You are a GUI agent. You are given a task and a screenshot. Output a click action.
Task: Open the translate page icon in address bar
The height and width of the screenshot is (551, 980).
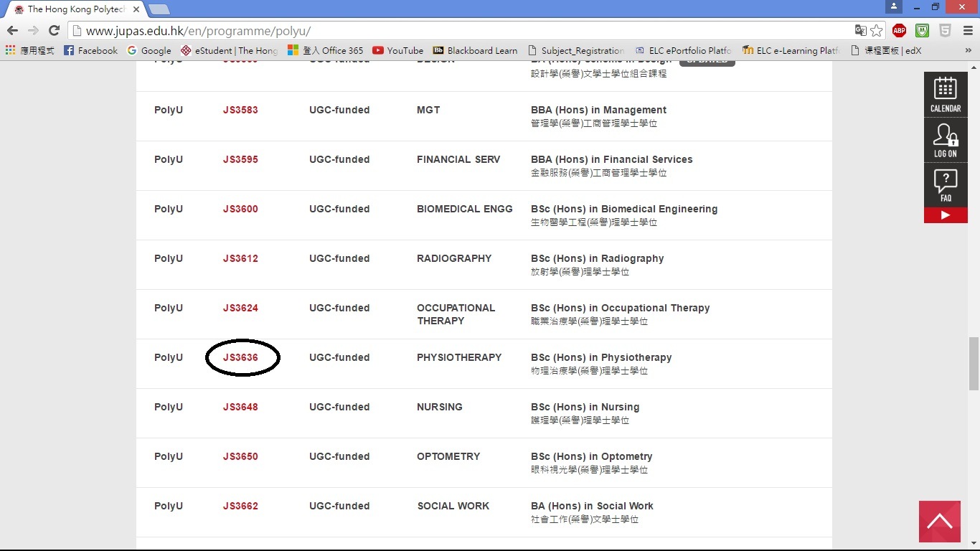pyautogui.click(x=860, y=31)
